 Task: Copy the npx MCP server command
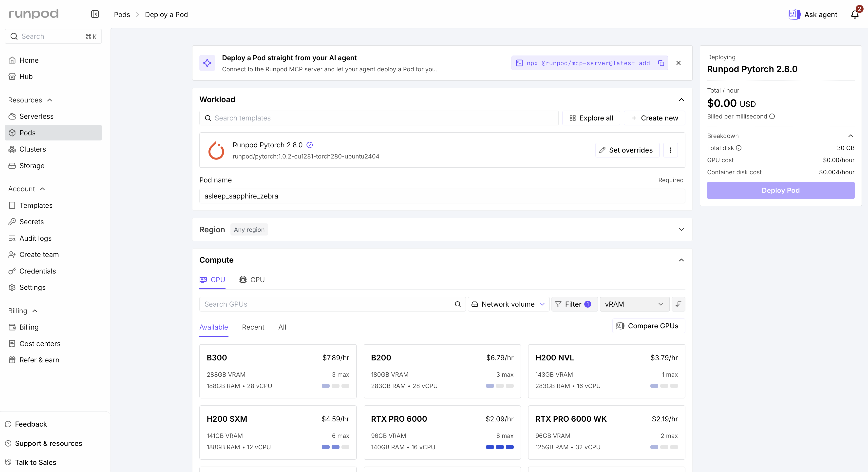pos(661,63)
